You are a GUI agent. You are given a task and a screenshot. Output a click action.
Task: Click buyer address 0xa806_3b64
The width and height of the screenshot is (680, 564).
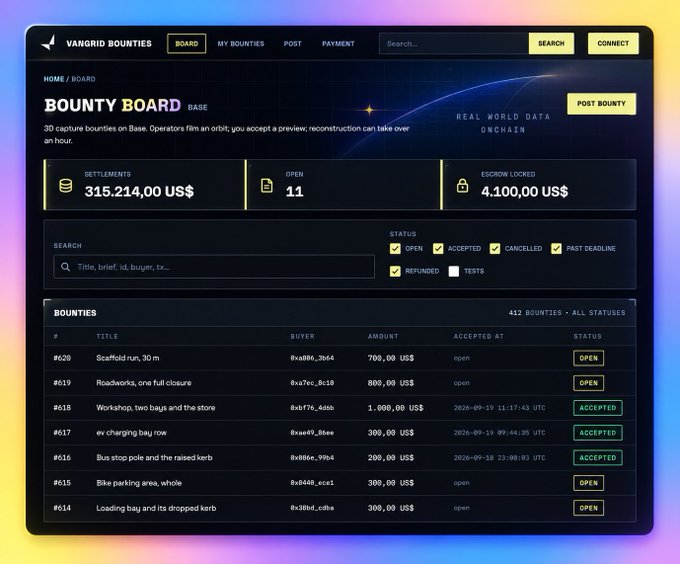point(312,358)
